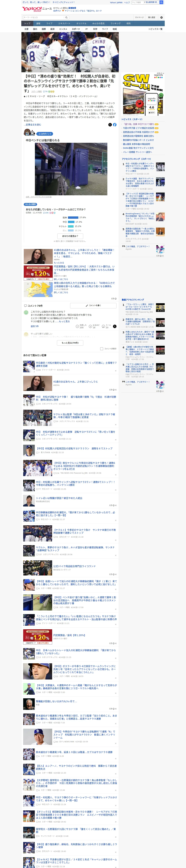Click the keyword search magnifier icon

pos(66,18)
